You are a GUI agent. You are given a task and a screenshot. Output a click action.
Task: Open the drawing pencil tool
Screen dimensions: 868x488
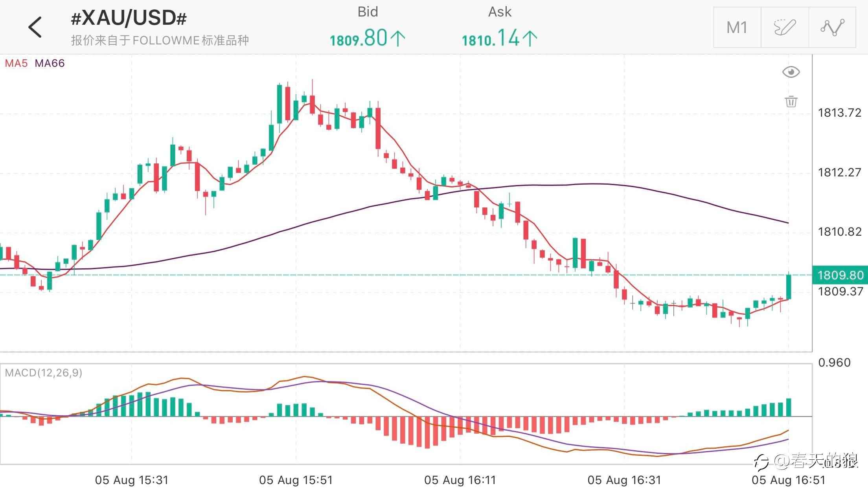click(785, 28)
